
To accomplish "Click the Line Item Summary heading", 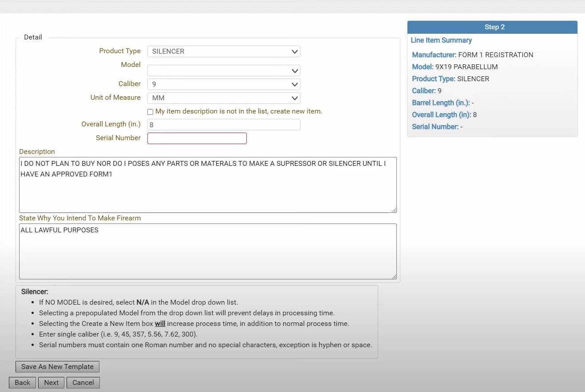I will pos(441,40).
